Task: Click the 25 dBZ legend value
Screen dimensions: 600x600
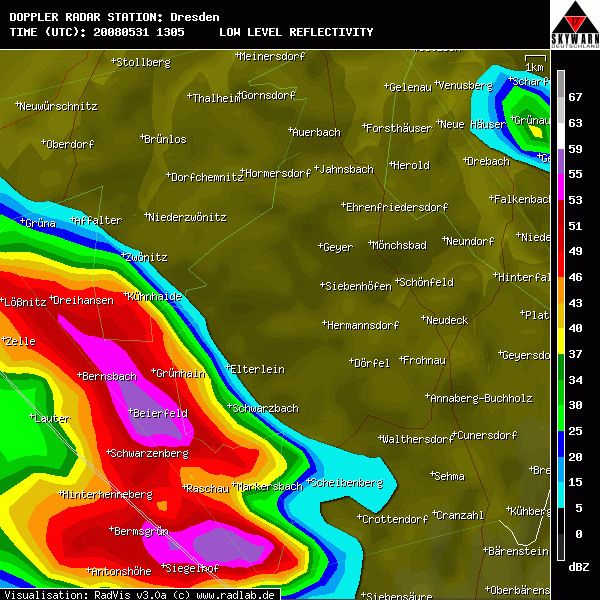Action: click(x=575, y=431)
